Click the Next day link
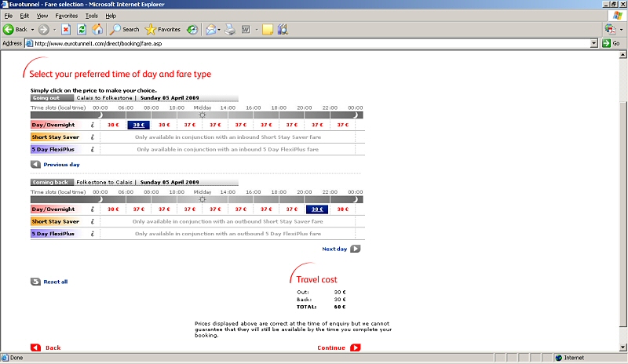Viewport: 628px width, 364px height. [334, 249]
